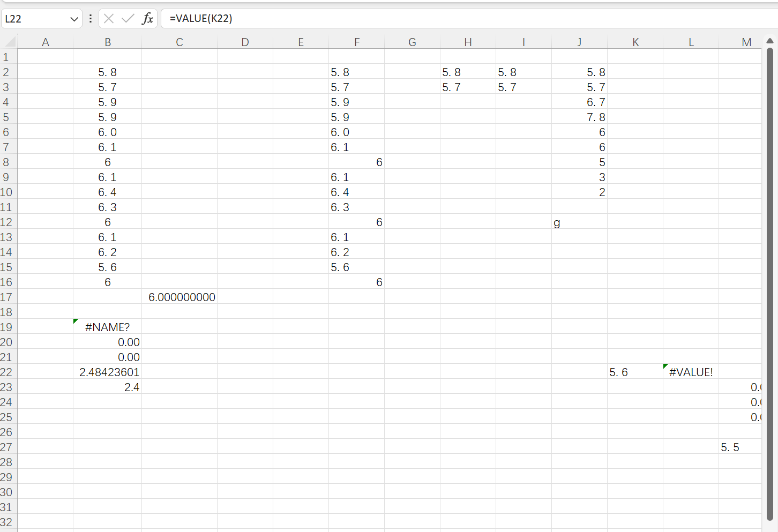This screenshot has height=532, width=778.
Task: Select cell L22 showing #VALUE!
Action: tap(691, 372)
